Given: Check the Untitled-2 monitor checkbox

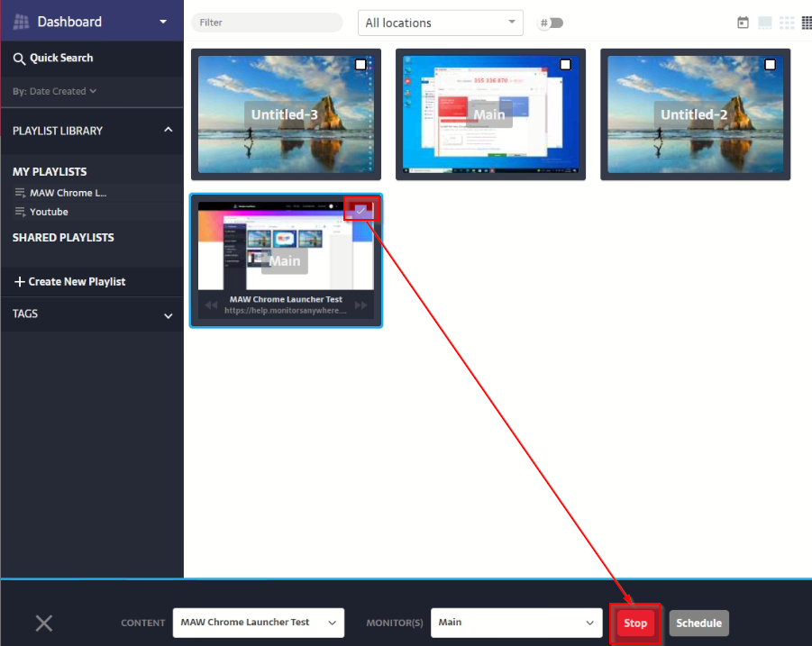Looking at the screenshot, I should (x=770, y=65).
